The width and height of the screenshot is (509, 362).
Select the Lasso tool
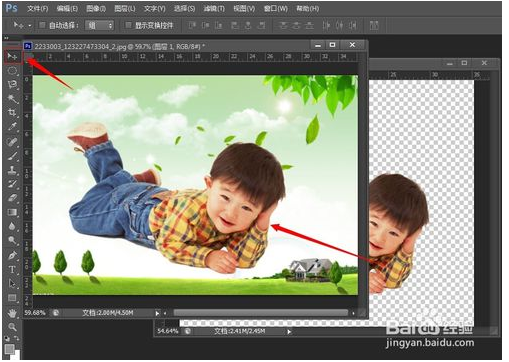point(12,84)
